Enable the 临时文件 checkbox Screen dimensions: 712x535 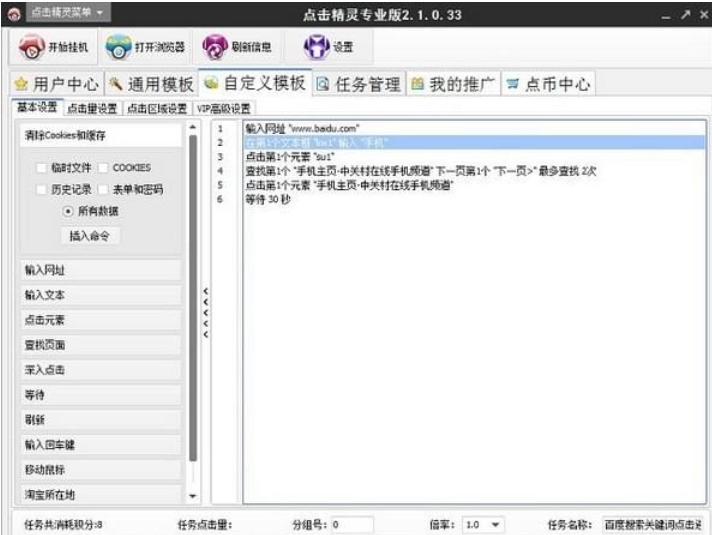pos(41,168)
